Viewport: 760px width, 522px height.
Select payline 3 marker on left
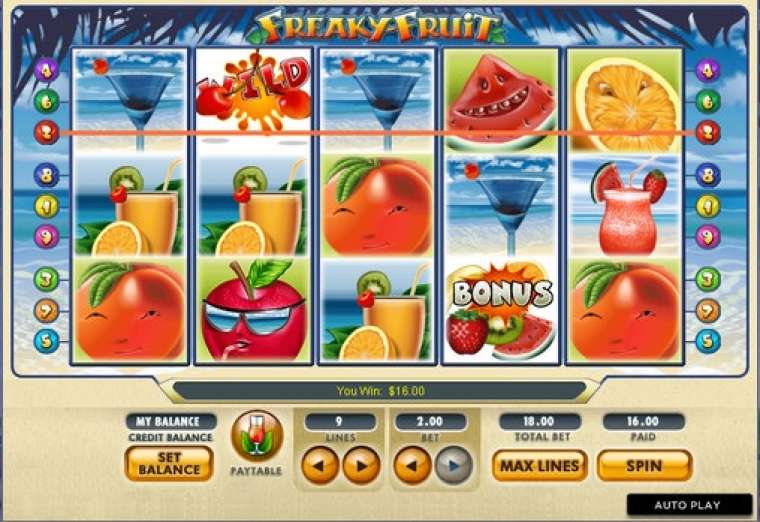point(47,280)
